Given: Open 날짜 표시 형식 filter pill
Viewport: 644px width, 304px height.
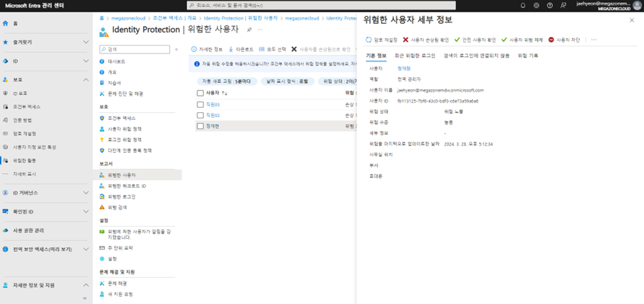Looking at the screenshot, I should pos(288,81).
